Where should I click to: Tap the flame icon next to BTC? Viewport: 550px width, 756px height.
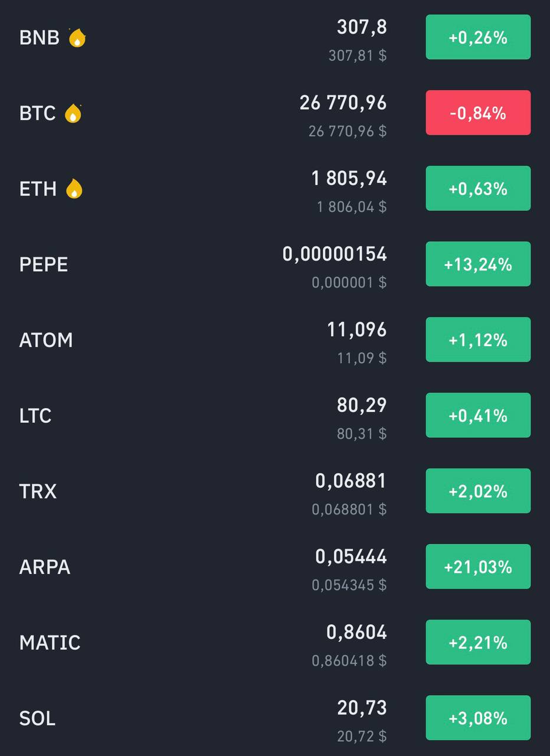[73, 113]
